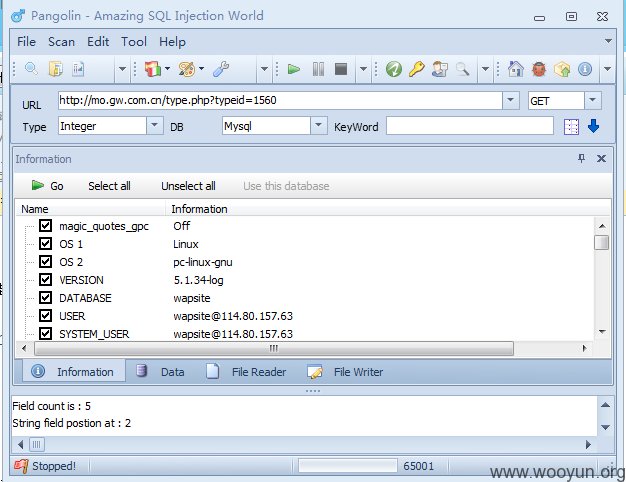This screenshot has width=626, height=482.
Task: Click the Go button
Action: tap(48, 186)
